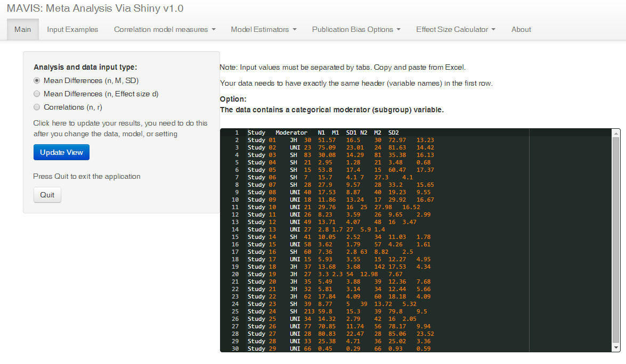
Task: Click value 23.52 in Study 27 row
Action: pyautogui.click(x=425, y=334)
